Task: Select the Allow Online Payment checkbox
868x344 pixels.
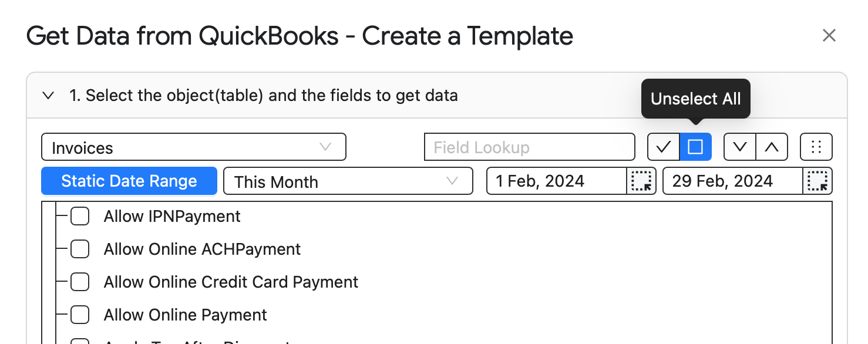Action: tap(80, 315)
